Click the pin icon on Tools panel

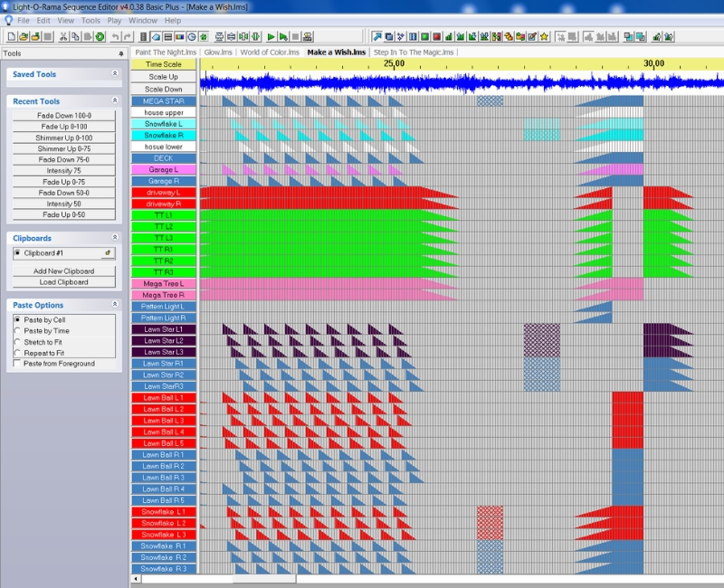click(121, 53)
